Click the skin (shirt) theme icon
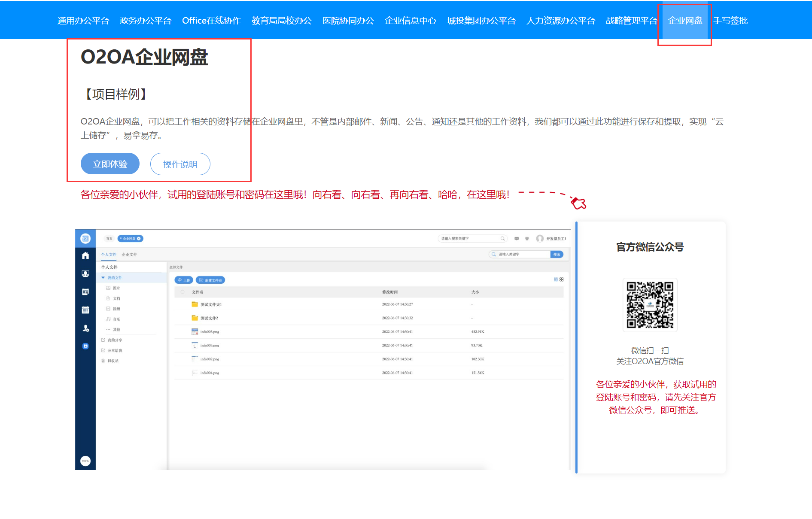Image resolution: width=812 pixels, height=519 pixels. pyautogui.click(x=527, y=239)
